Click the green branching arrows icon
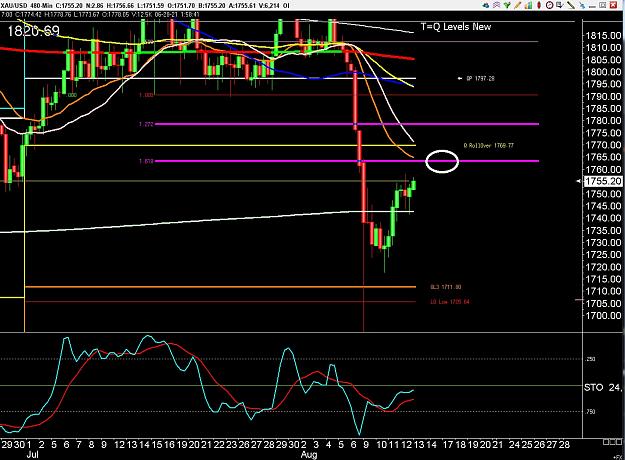The image size is (625, 460). pyautogui.click(x=507, y=5)
